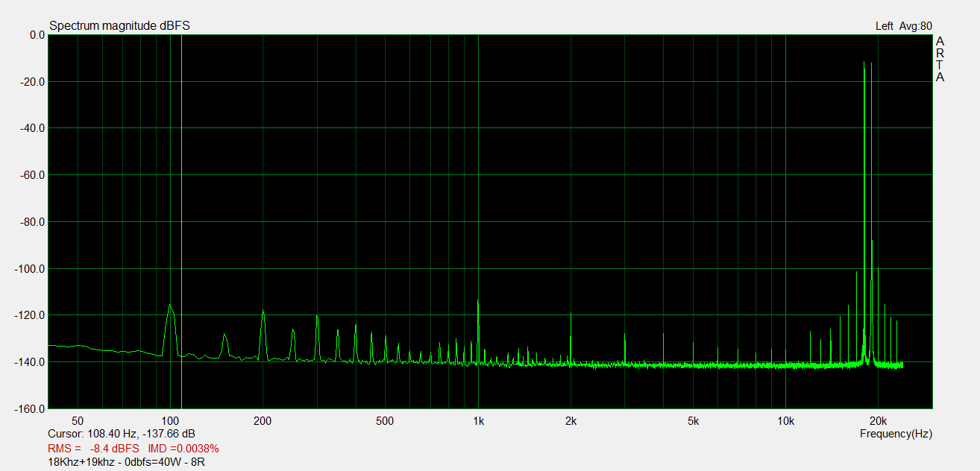Viewport: 980px width, 471px height.
Task: Click the '-120.0' dB axis label
Action: (x=31, y=315)
